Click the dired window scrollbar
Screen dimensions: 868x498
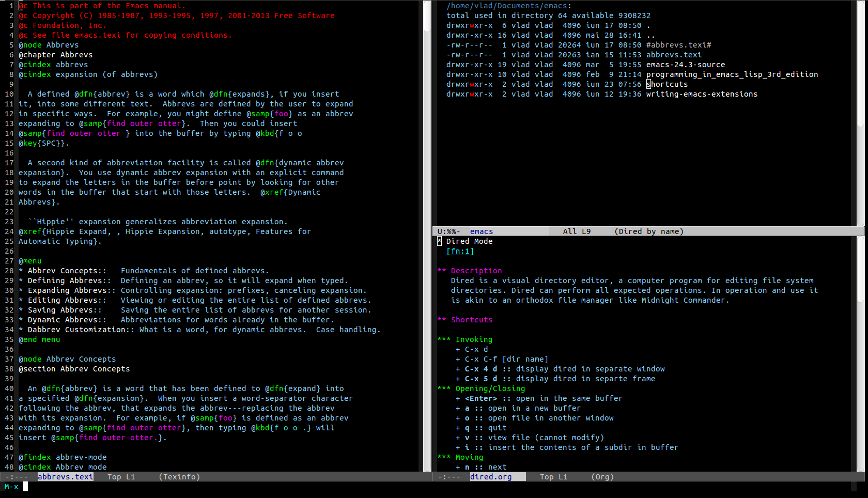pyautogui.click(x=861, y=113)
